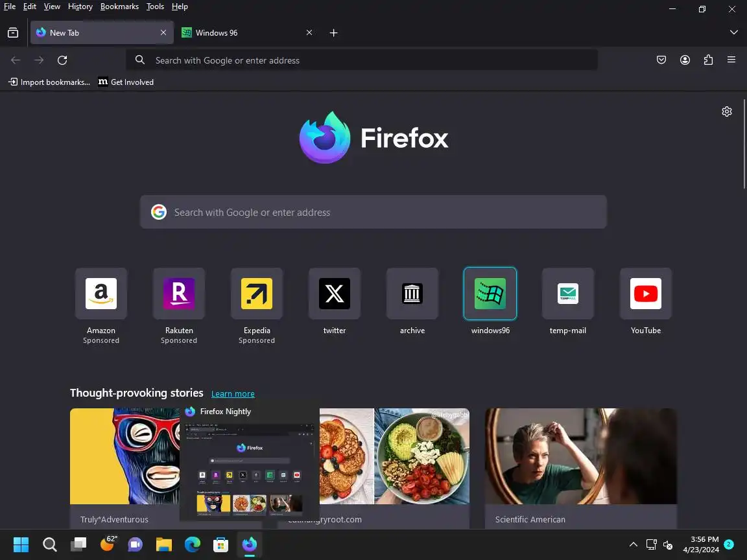Open the clock showing 3:56 PM
747x560 pixels.
701,544
